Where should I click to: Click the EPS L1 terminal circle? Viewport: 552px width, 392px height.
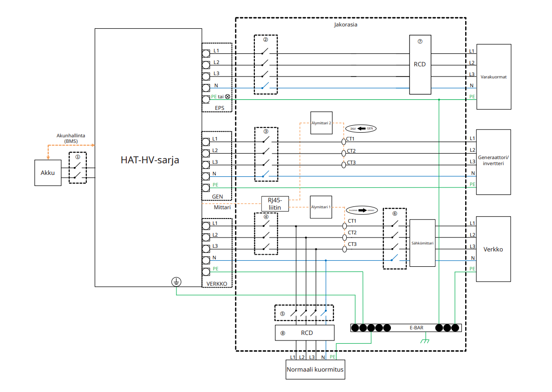coord(206,54)
